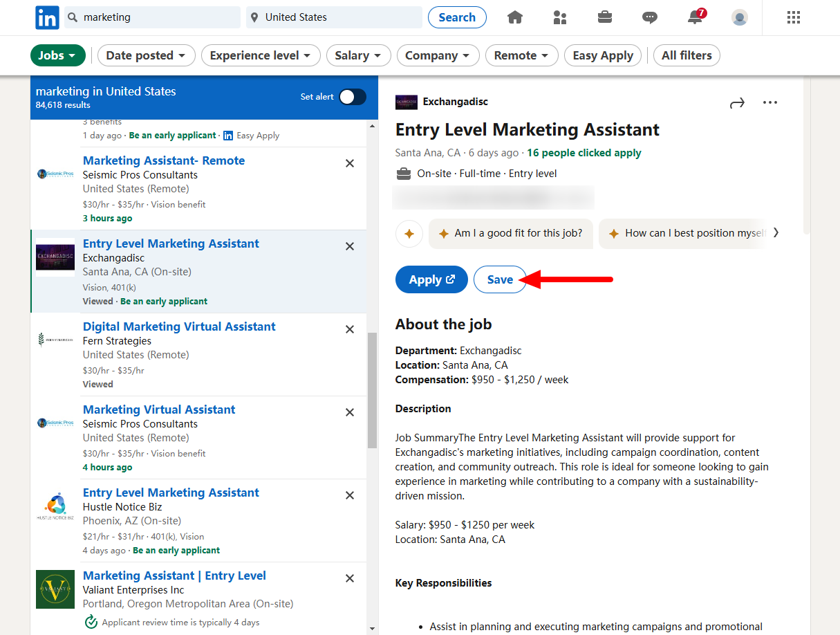This screenshot has height=635, width=840.
Task: Open the Remote filter dropdown
Action: (x=521, y=55)
